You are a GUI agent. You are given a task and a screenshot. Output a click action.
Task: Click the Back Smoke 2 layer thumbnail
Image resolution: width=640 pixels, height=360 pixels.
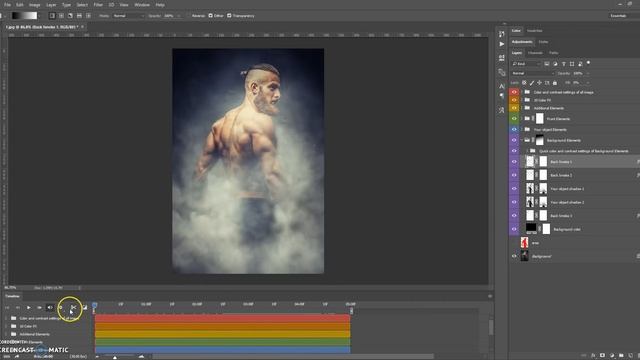pos(530,175)
